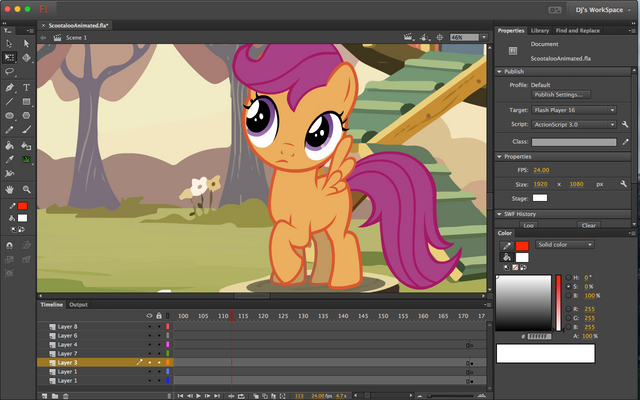Screen dimensions: 640x400
Task: Click the New Layer icon below the layers
Action: tap(44, 396)
